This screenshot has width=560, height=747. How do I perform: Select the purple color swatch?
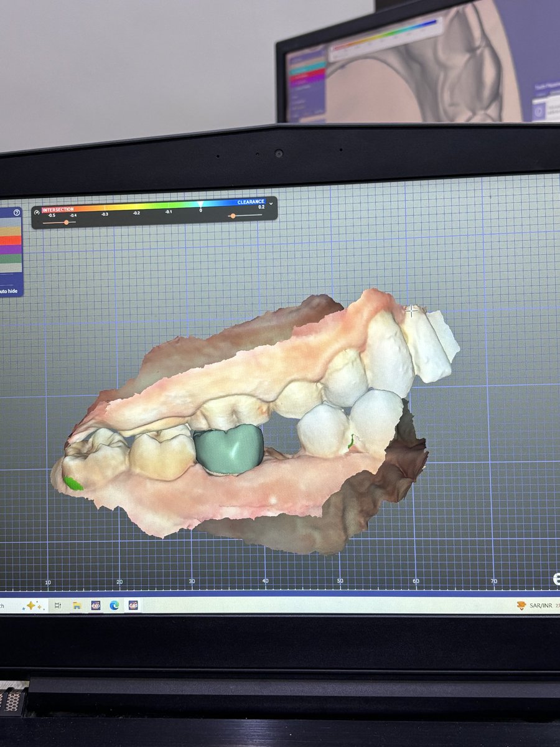[9, 250]
